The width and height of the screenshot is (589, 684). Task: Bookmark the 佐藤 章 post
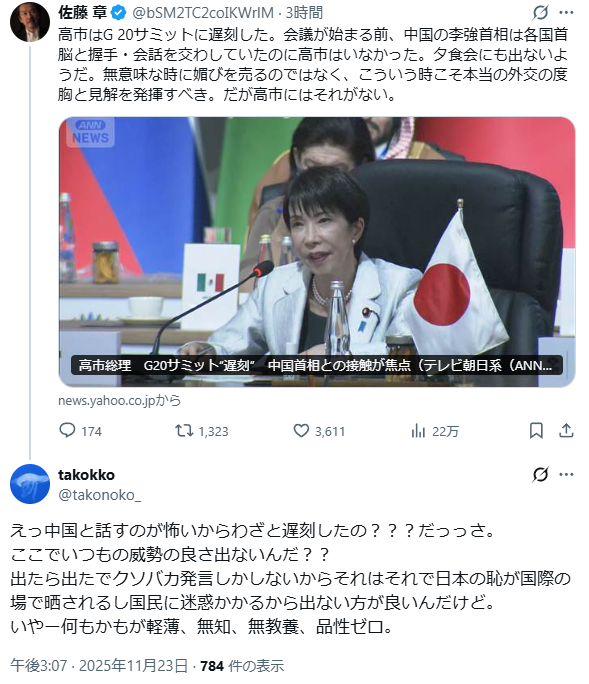click(536, 431)
